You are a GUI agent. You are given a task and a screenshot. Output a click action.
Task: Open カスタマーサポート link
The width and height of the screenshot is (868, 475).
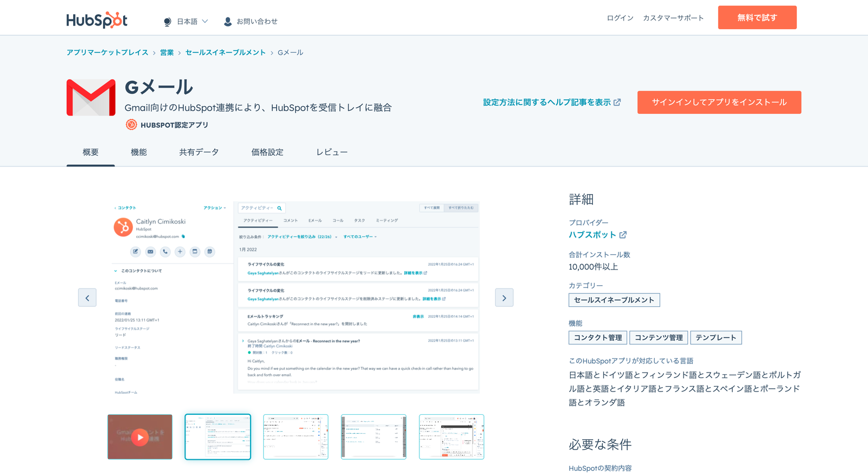click(x=673, y=18)
